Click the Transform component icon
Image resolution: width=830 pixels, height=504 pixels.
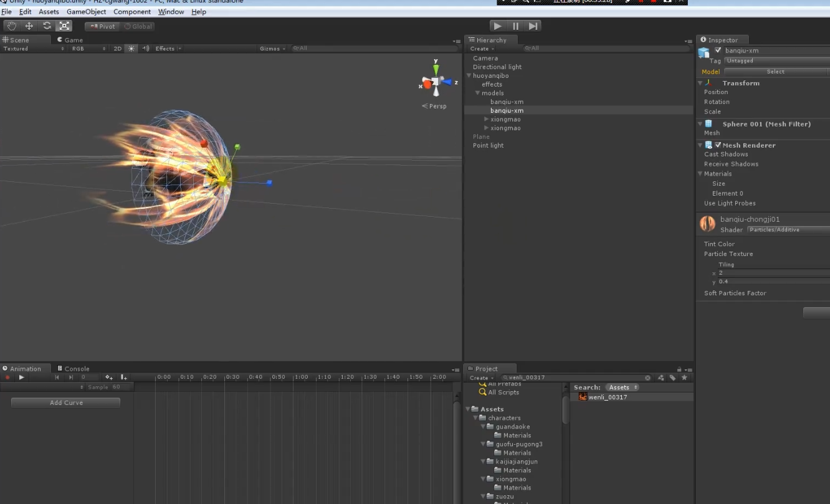coord(709,83)
